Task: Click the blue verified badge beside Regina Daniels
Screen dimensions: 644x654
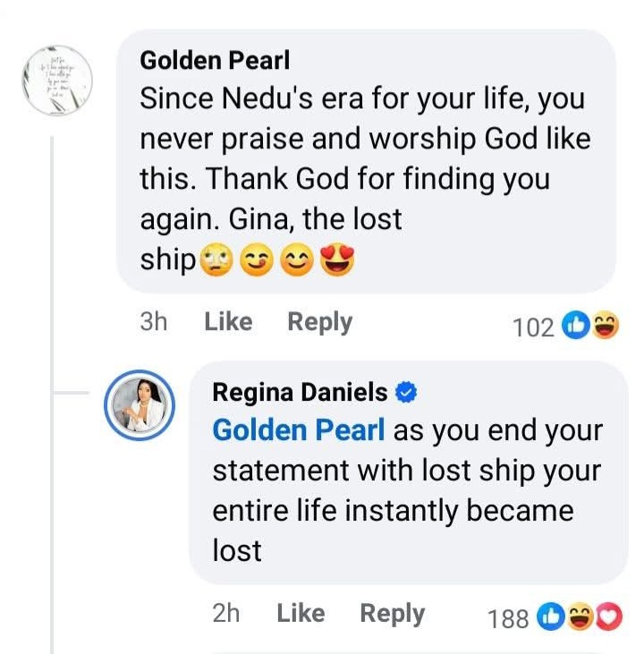Action: coord(407,392)
